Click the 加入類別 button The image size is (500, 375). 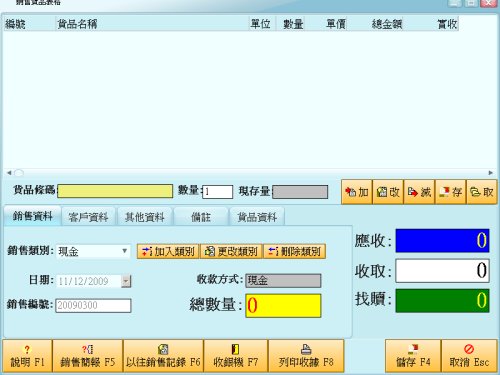coord(168,251)
